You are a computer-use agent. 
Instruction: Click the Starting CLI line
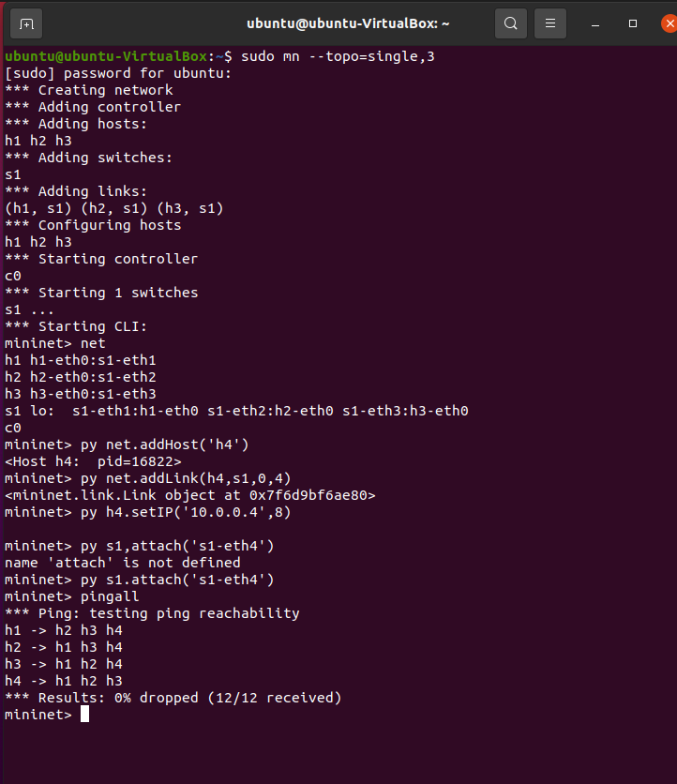click(76, 326)
